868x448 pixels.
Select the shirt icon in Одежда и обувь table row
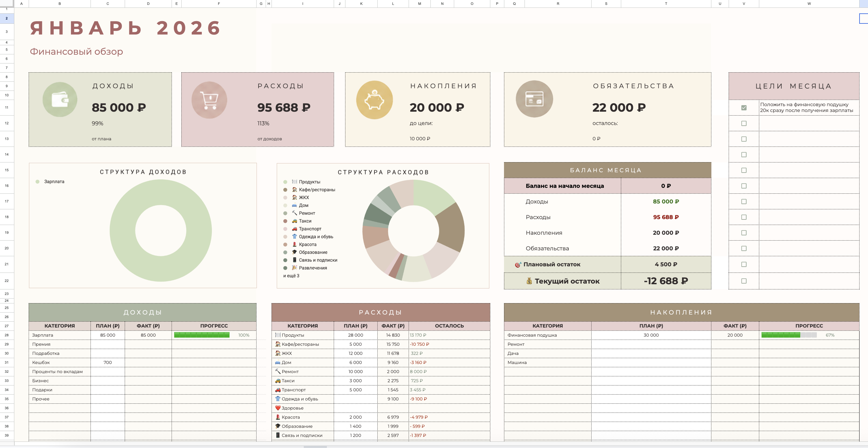(278, 399)
